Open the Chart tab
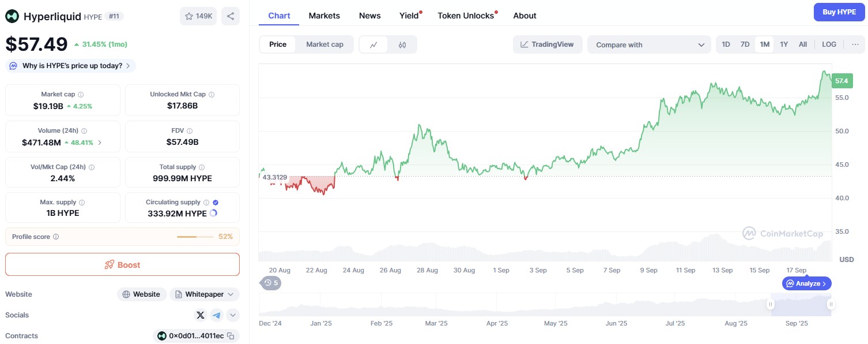 coord(280,16)
